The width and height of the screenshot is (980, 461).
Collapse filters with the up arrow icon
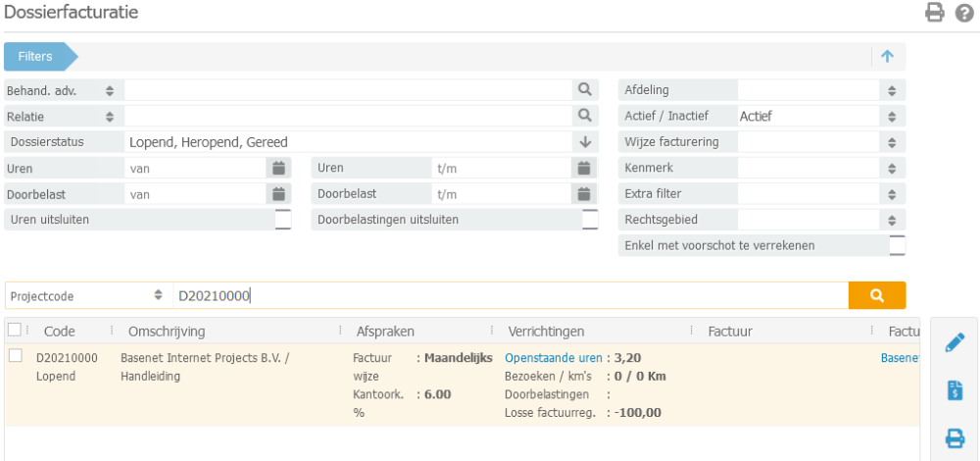coord(887,56)
